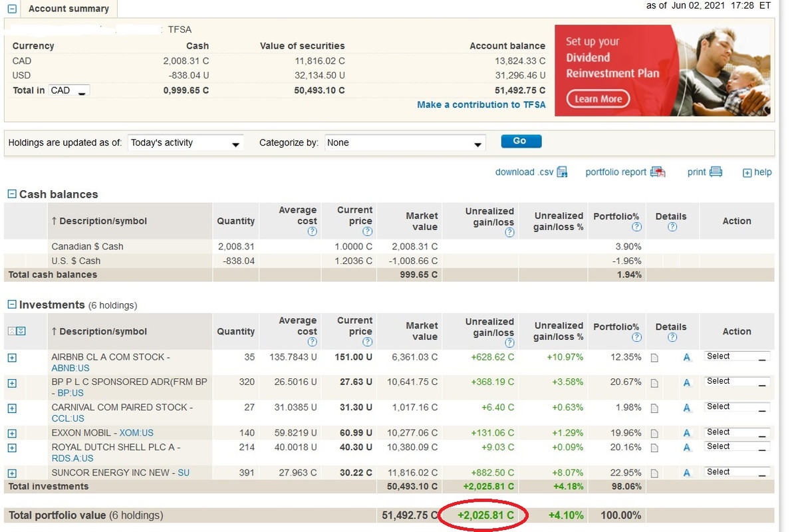Open the ABNB:US symbol link
The image size is (794, 532).
[x=70, y=368]
